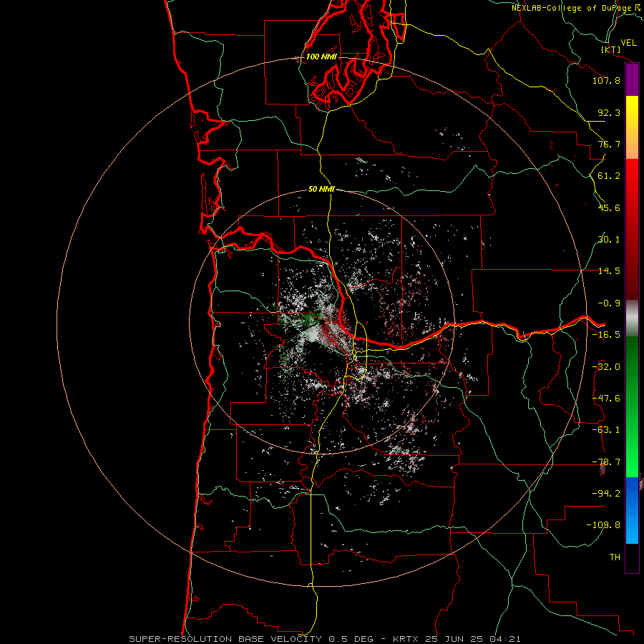Click the -16.5 legend value
Screen dimensions: 644x644
606,335
